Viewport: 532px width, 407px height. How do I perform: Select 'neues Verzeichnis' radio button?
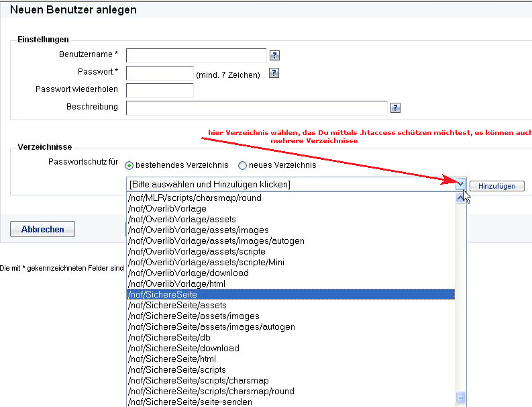coord(242,165)
